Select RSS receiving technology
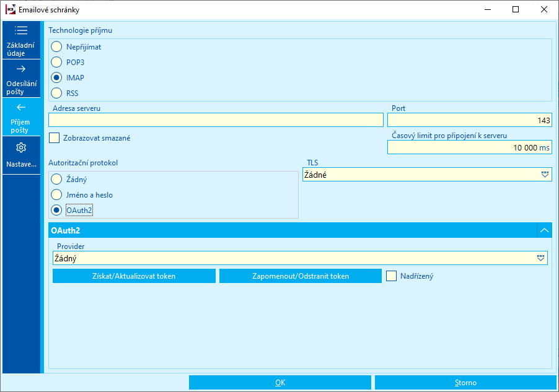Viewport: 559px width, 392px height. pyautogui.click(x=56, y=93)
